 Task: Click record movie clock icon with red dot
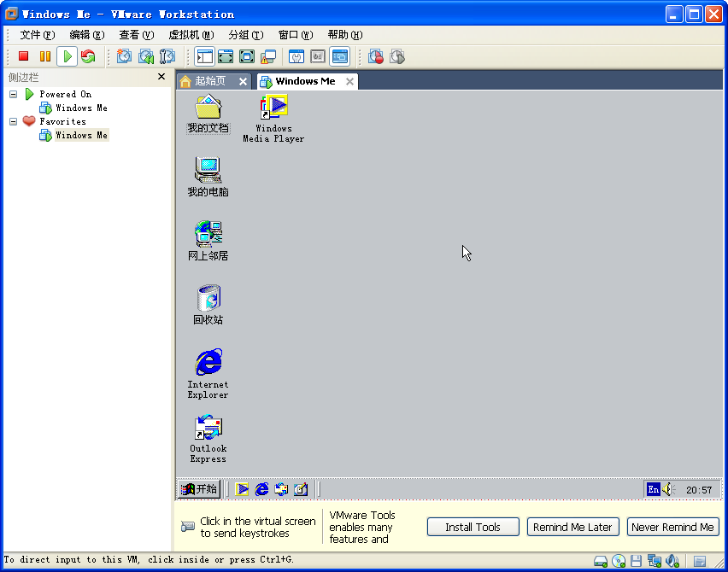[x=376, y=56]
